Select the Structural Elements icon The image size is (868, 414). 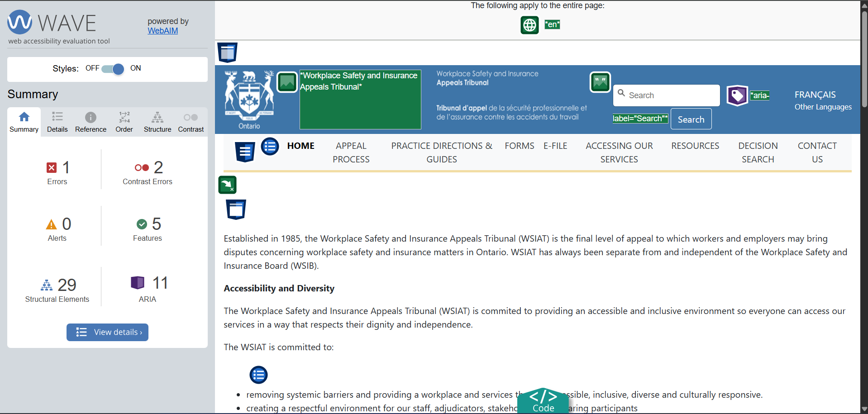[x=46, y=285]
